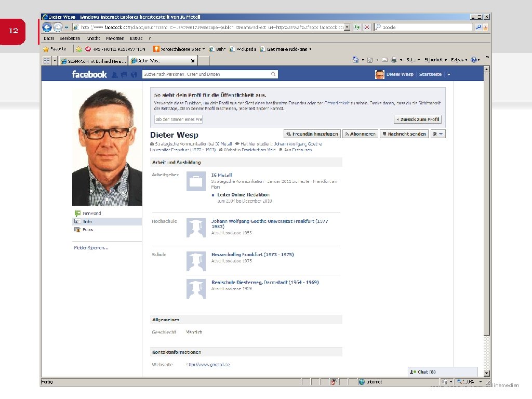Click the Johann Wolfgang Goethe Universität Frankfurt link
532x399 pixels.
[x=270, y=224]
